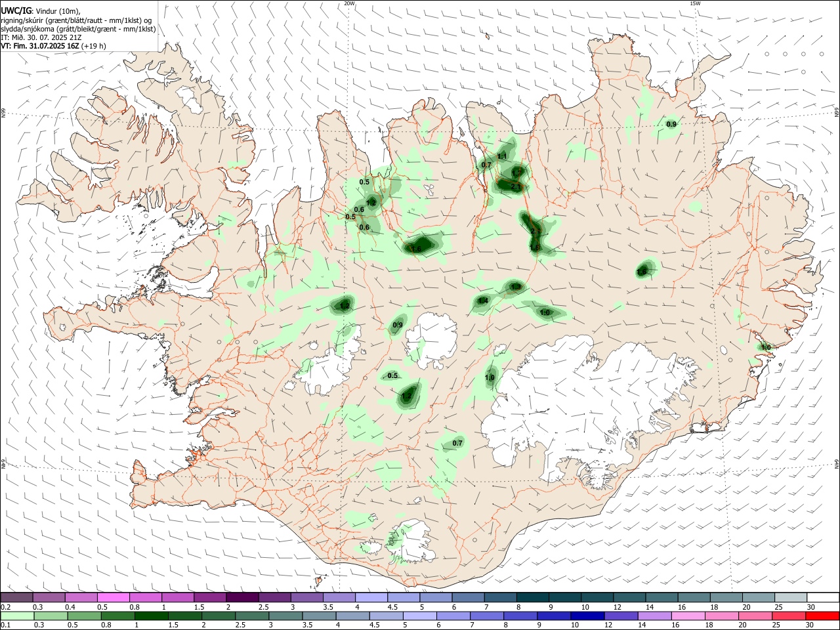Click the '64N' latitude label on the right edge

(837, 463)
